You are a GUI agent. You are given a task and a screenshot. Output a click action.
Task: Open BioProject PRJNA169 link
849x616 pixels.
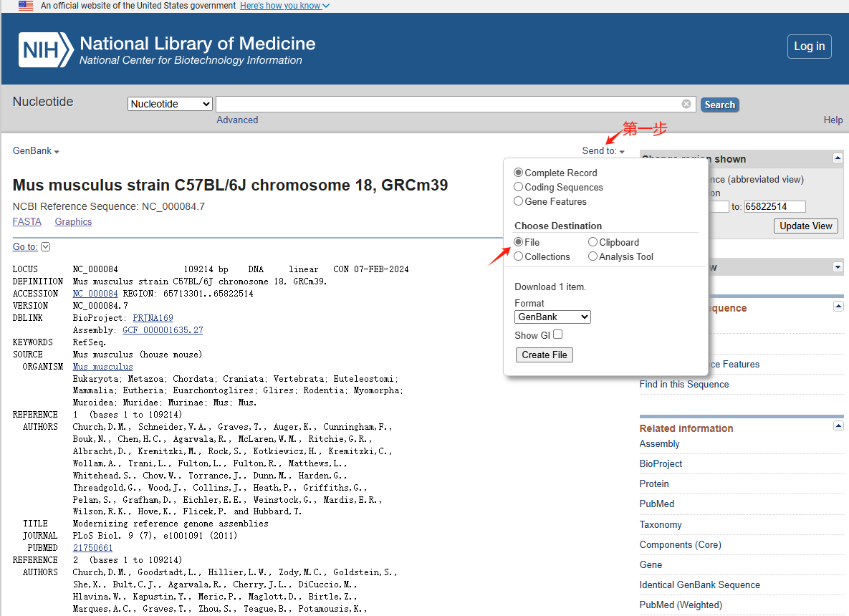(x=153, y=318)
